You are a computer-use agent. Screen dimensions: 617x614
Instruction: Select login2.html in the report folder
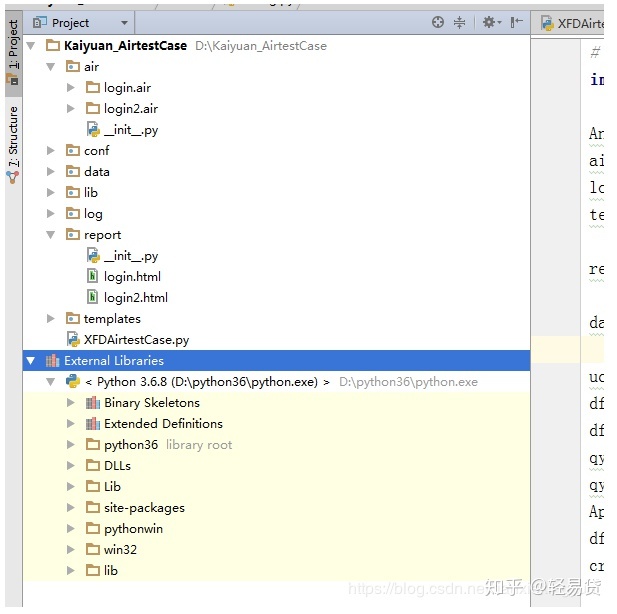click(136, 298)
